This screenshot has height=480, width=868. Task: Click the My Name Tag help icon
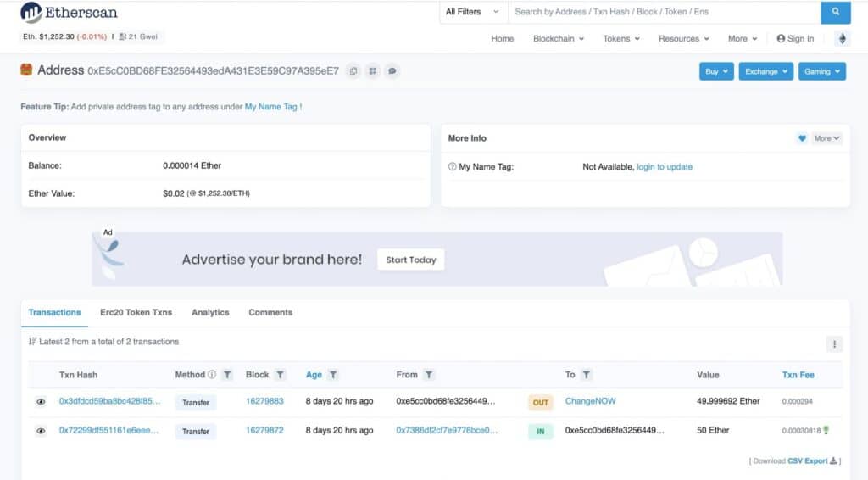point(453,167)
